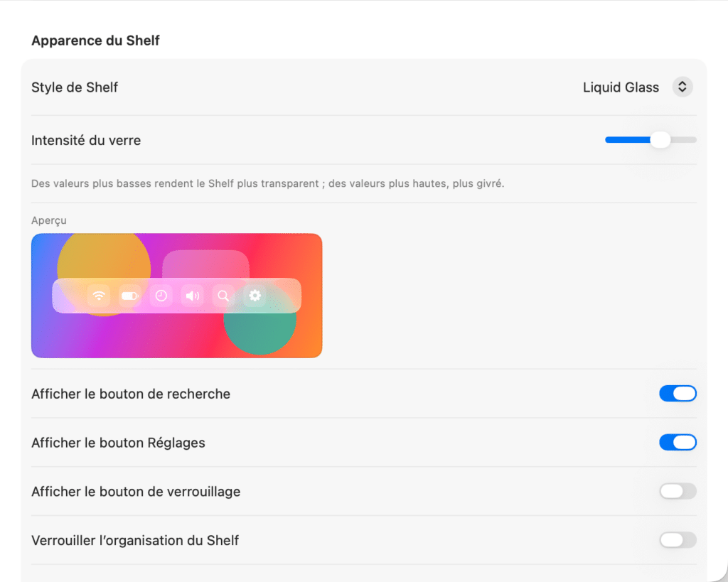Screen dimensions: 728x582
Task: Disable "Afficher le bouton de recherche" switch
Action: click(x=678, y=394)
